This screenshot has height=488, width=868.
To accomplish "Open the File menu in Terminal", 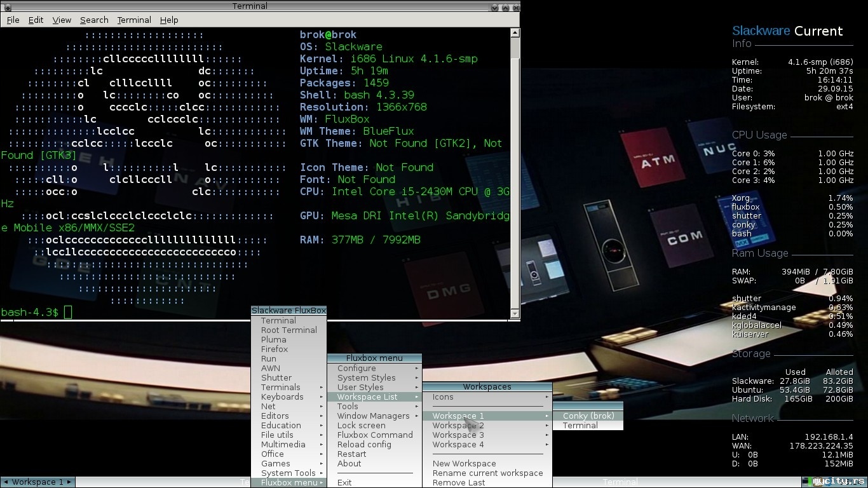I will 13,20.
